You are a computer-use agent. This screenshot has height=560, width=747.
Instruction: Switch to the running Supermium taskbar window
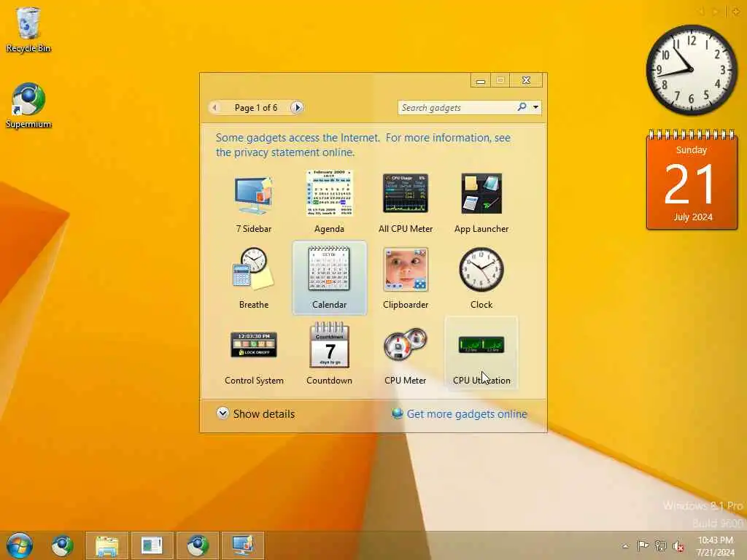click(x=197, y=545)
